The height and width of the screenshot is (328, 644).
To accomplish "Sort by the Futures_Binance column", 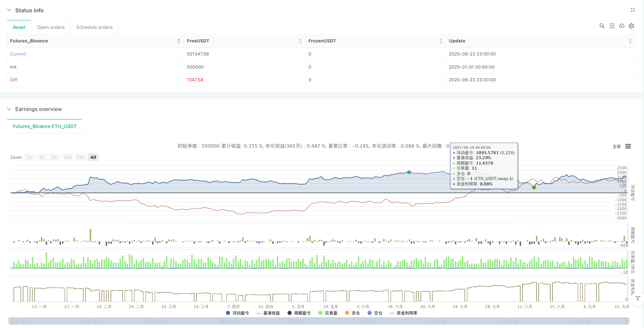I will tap(179, 41).
